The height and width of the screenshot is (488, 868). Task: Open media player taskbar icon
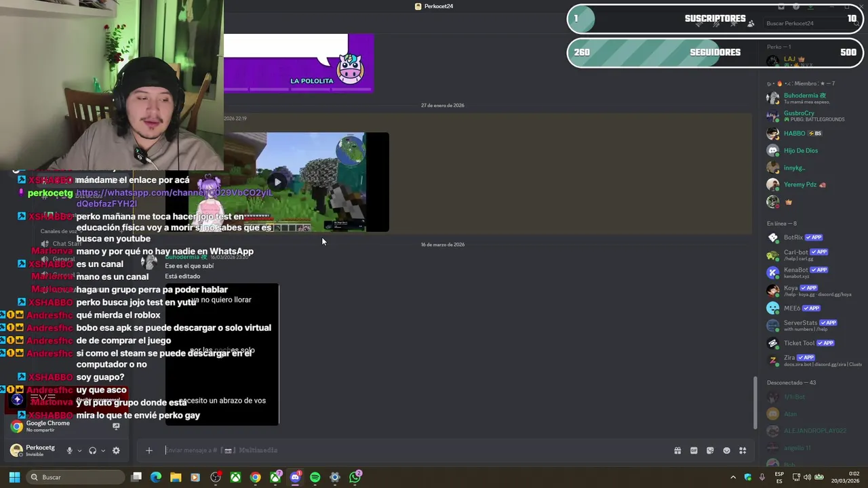pos(195,477)
